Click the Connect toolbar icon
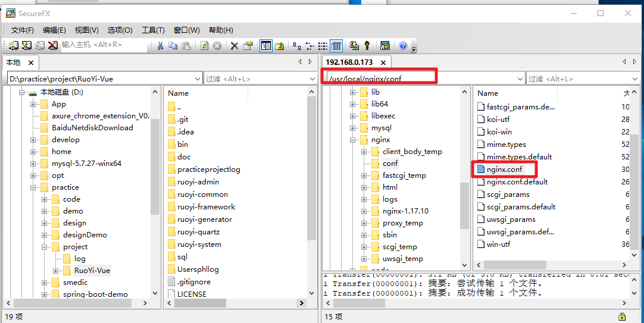This screenshot has width=644, height=323. (13, 46)
